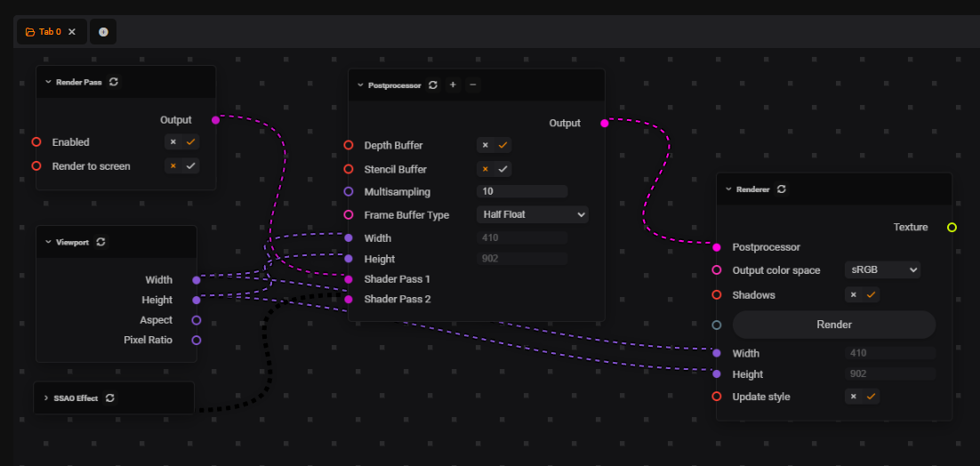The width and height of the screenshot is (980, 466).
Task: Select the Frame Buffer Type input socket
Action: pos(349,215)
